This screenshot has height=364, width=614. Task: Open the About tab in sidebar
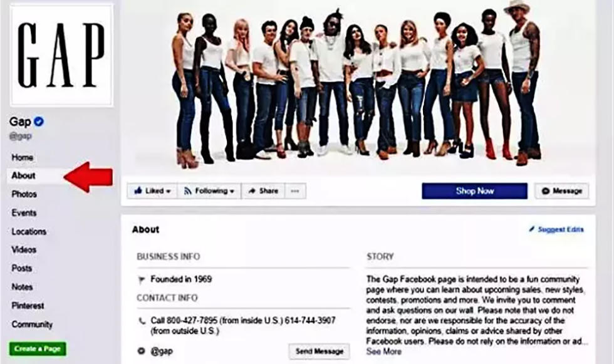point(24,175)
